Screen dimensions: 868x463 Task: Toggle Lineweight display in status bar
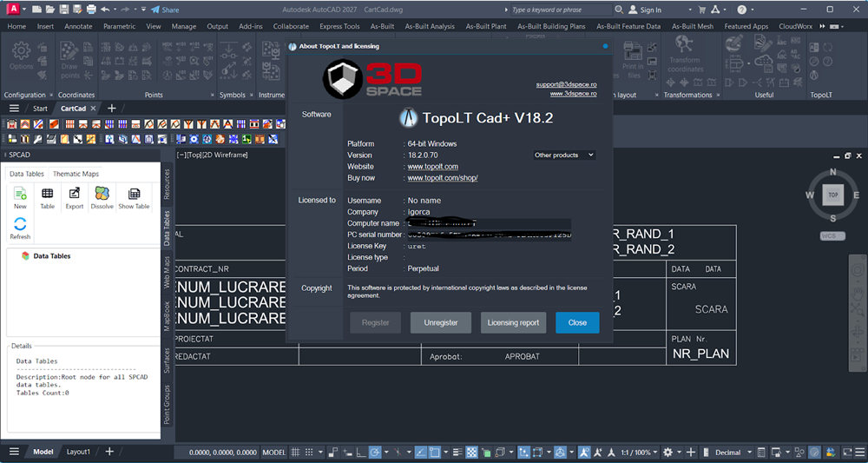(457, 452)
